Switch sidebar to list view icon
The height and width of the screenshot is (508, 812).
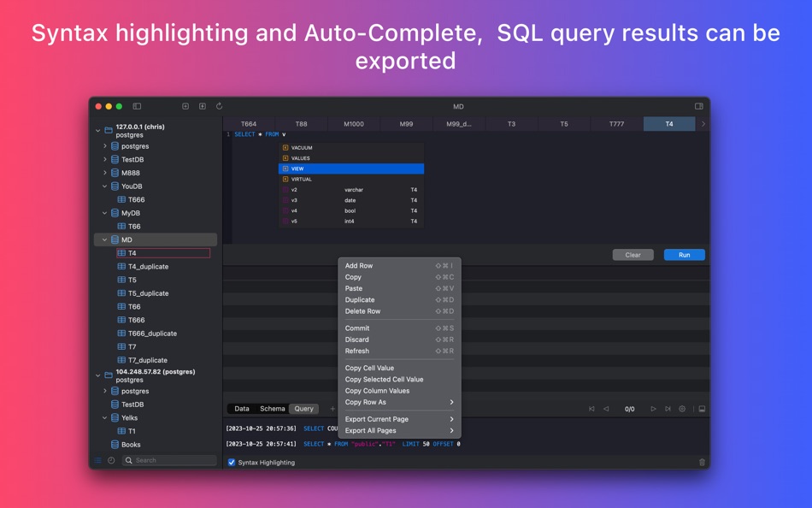pos(98,460)
